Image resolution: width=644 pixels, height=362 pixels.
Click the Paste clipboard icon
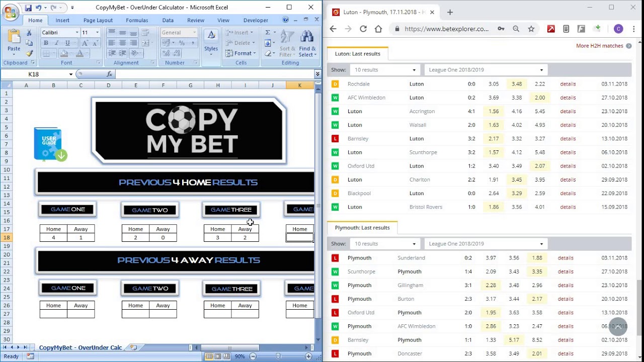[14, 37]
